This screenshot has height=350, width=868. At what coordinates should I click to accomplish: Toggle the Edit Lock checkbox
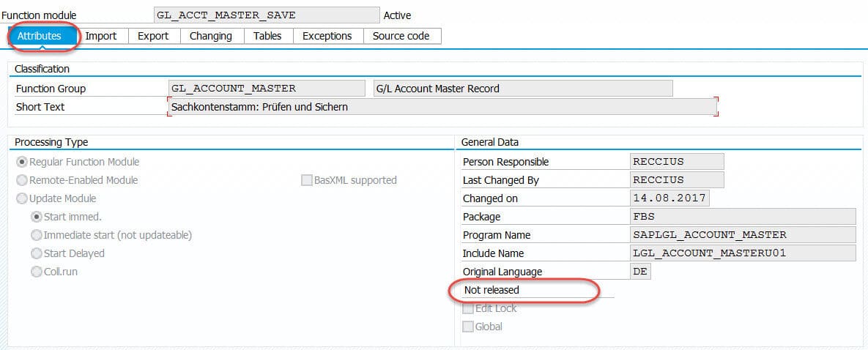tap(468, 308)
